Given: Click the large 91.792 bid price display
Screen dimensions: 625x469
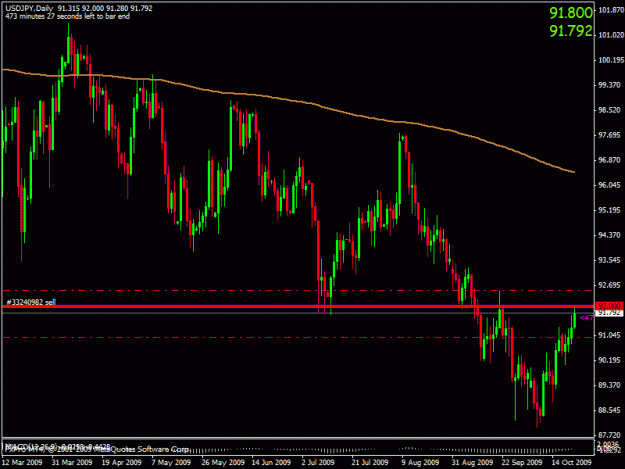Looking at the screenshot, I should tap(571, 31).
